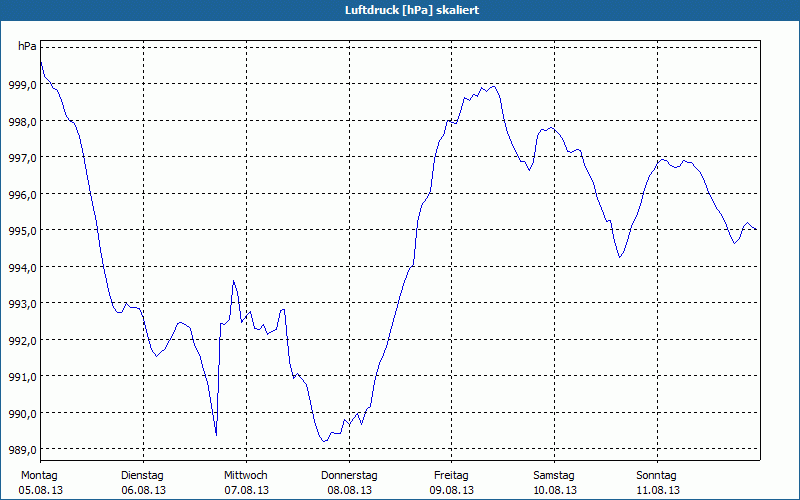Click the date 11.08.13
This screenshot has height=500, width=800.
pyautogui.click(x=658, y=490)
